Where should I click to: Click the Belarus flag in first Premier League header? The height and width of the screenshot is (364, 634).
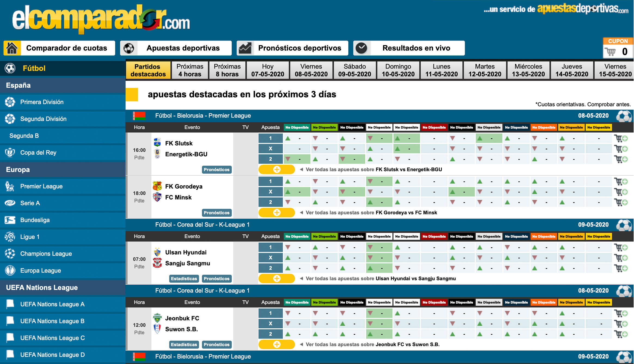139,116
